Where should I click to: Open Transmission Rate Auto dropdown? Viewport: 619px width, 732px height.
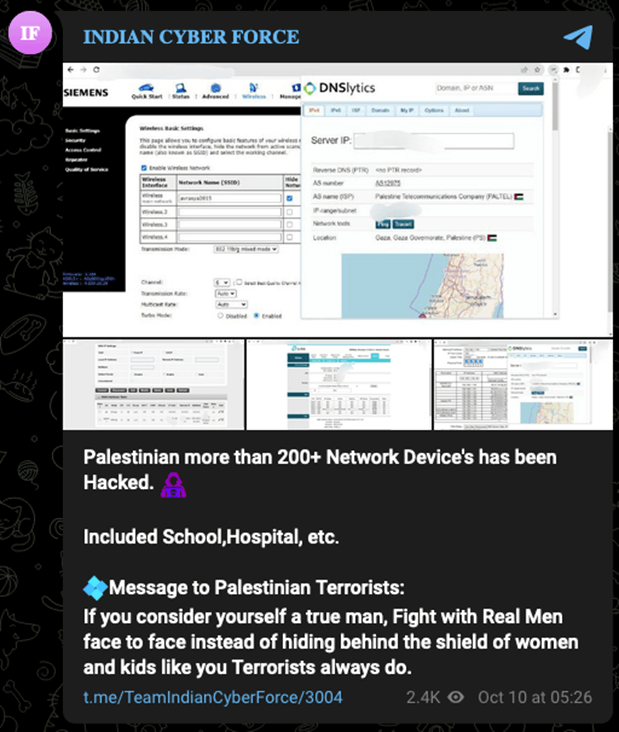click(x=226, y=294)
